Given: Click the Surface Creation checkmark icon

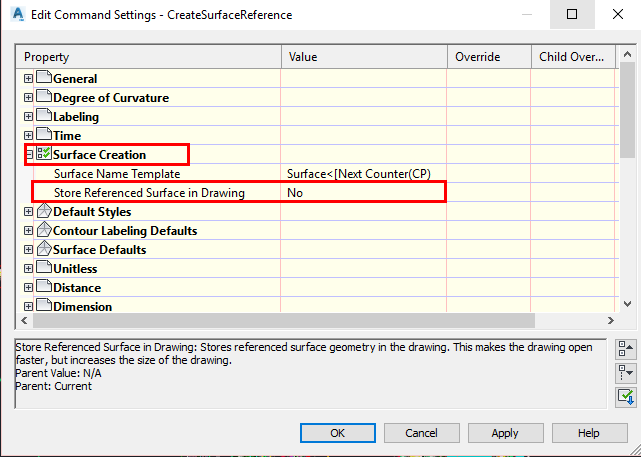Looking at the screenshot, I should click(44, 154).
